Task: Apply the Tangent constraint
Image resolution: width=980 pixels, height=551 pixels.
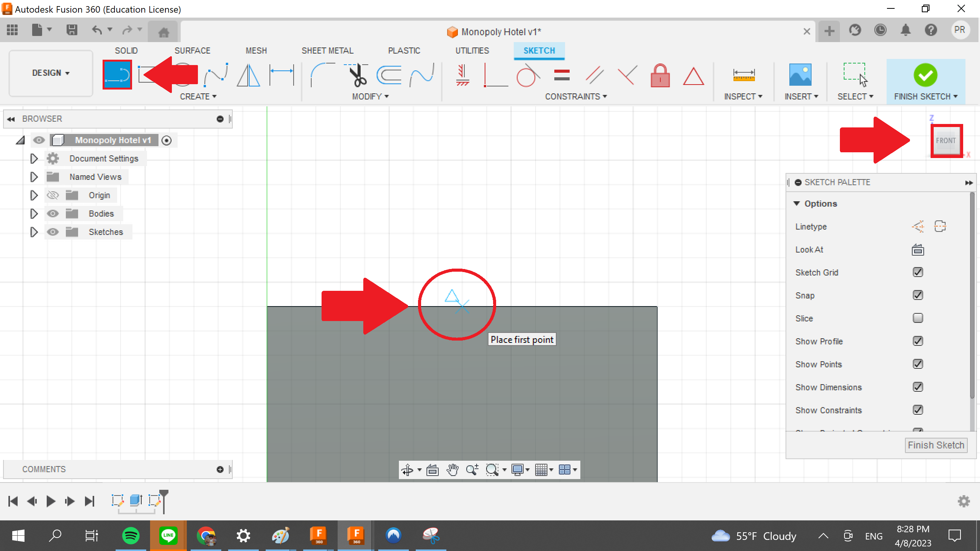Action: tap(528, 77)
